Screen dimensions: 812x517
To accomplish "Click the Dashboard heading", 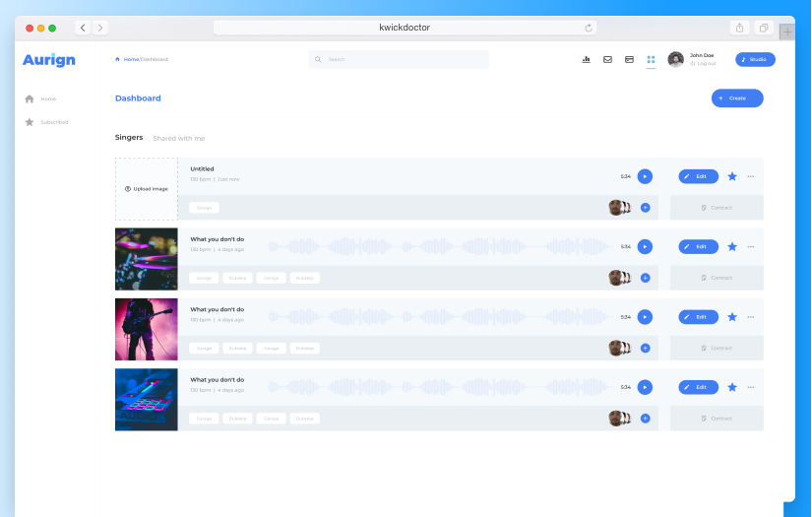I will [138, 98].
